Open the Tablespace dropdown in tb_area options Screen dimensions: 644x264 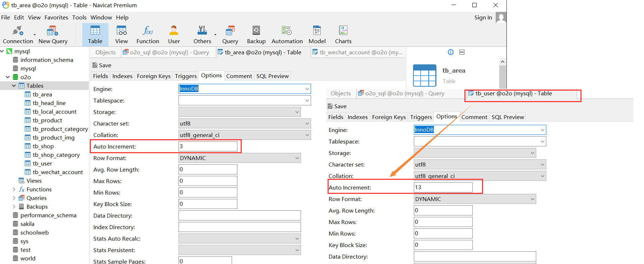[x=307, y=100]
